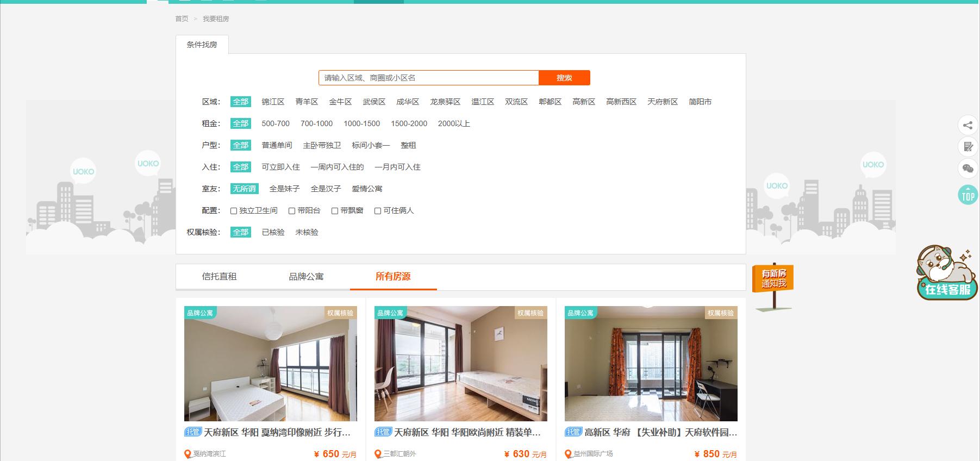Select 全部 in the 户型 row
The width and height of the screenshot is (980, 461).
tap(241, 145)
